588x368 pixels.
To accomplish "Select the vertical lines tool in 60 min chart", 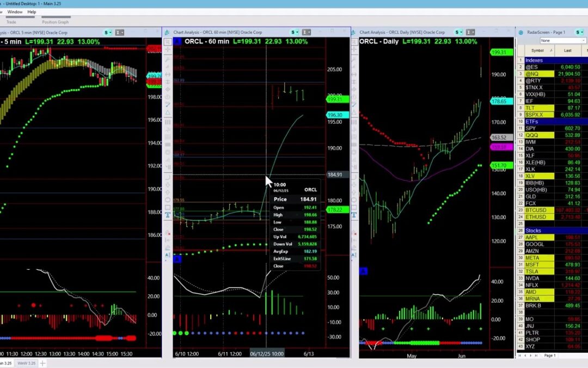I will point(168,122).
